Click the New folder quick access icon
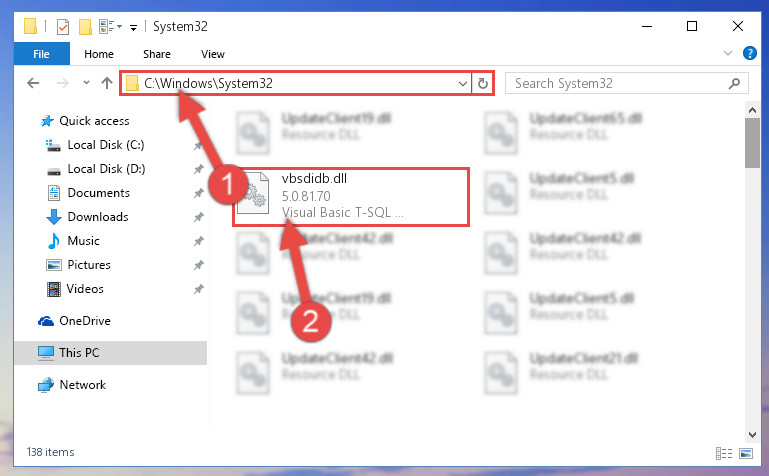 click(x=85, y=26)
